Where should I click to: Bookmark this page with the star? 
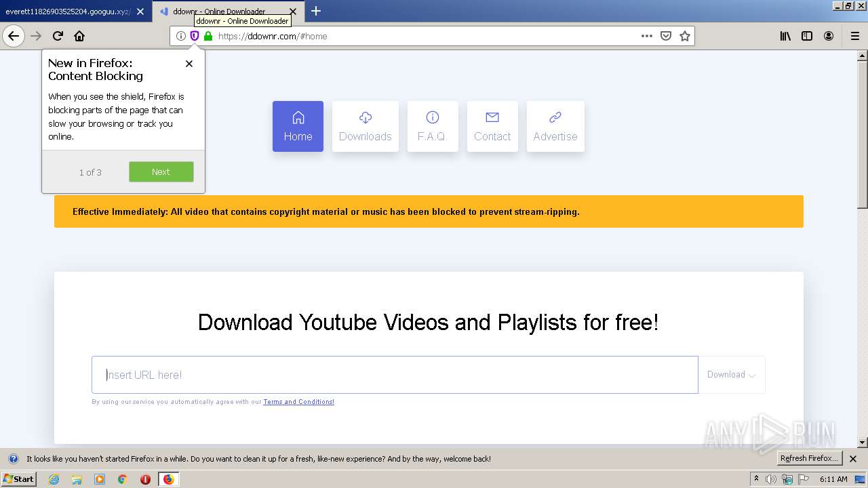coord(685,36)
